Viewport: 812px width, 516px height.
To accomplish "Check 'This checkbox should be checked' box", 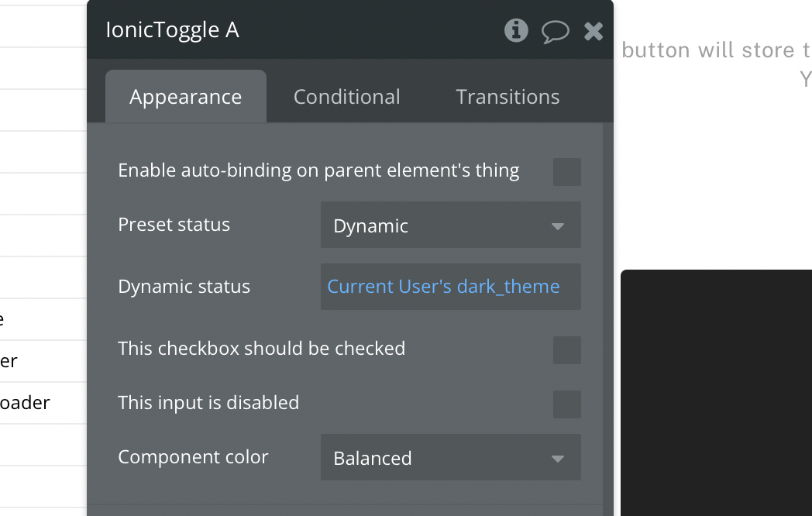I will tap(567, 350).
